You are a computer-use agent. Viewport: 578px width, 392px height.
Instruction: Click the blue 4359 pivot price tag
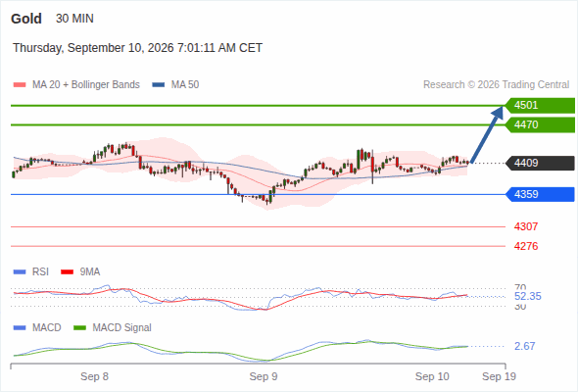pyautogui.click(x=540, y=194)
